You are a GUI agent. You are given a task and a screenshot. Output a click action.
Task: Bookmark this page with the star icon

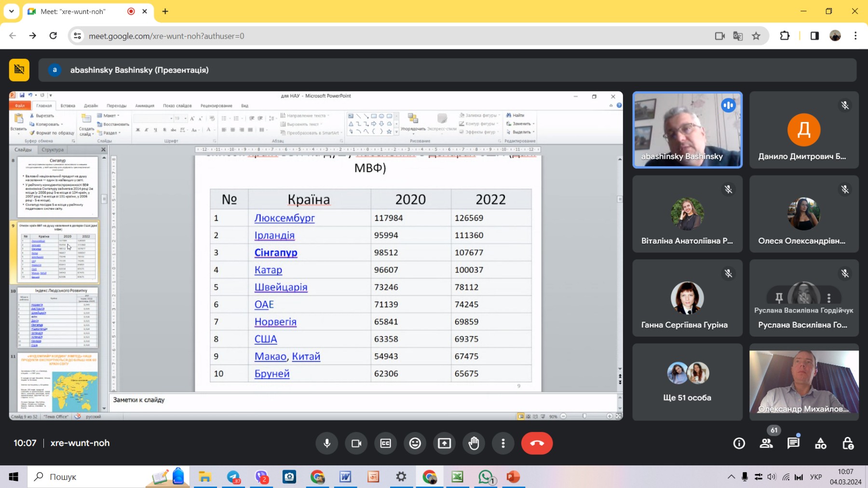pyautogui.click(x=756, y=36)
